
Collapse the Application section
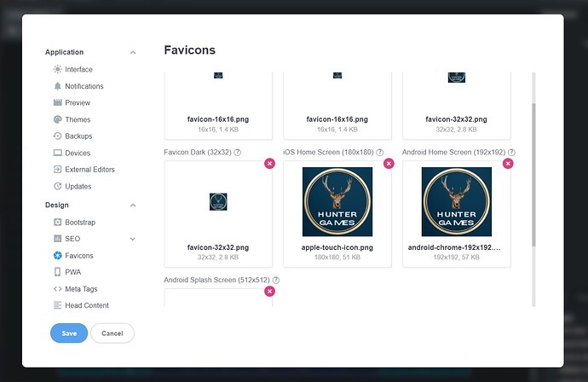coord(133,53)
